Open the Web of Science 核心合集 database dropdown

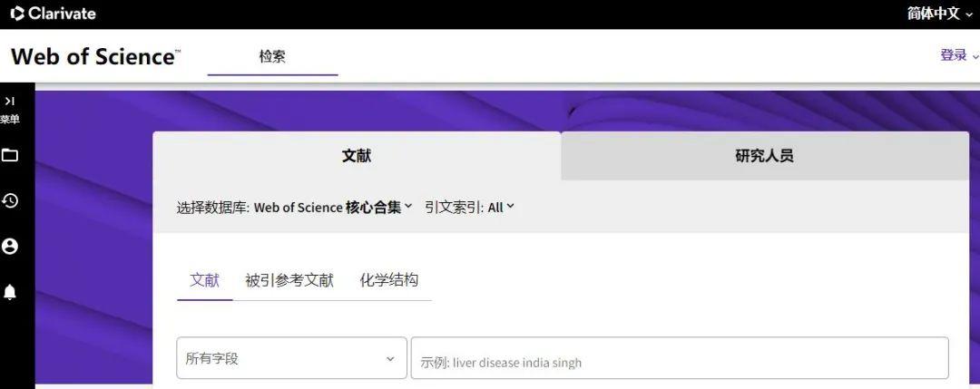[333, 207]
